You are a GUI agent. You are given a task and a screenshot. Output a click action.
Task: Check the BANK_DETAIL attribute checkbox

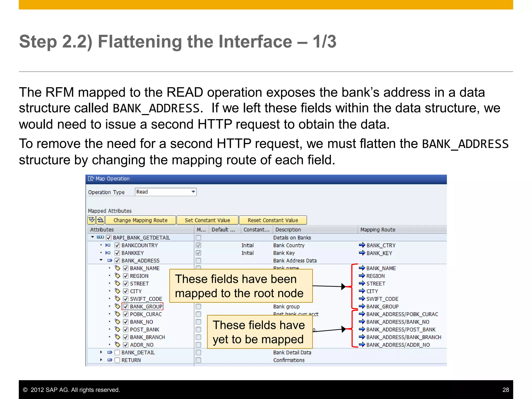pyautogui.click(x=117, y=353)
